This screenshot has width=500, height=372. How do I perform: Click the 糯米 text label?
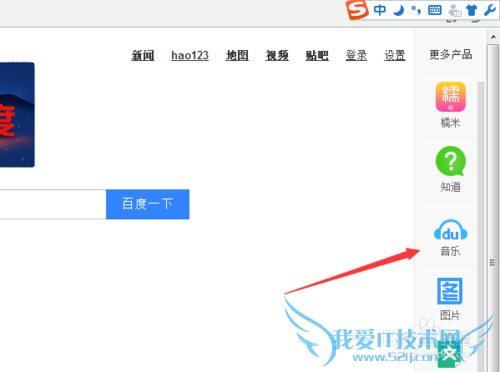pyautogui.click(x=450, y=123)
